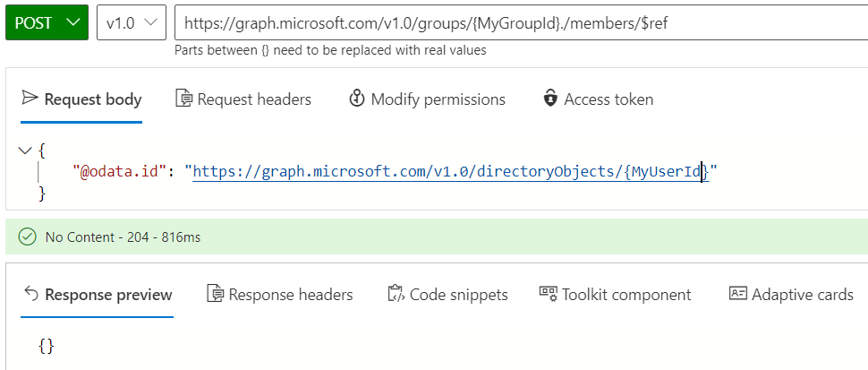Viewport: 868px width, 370px height.
Task: Click the Request body send arrow icon
Action: [30, 99]
